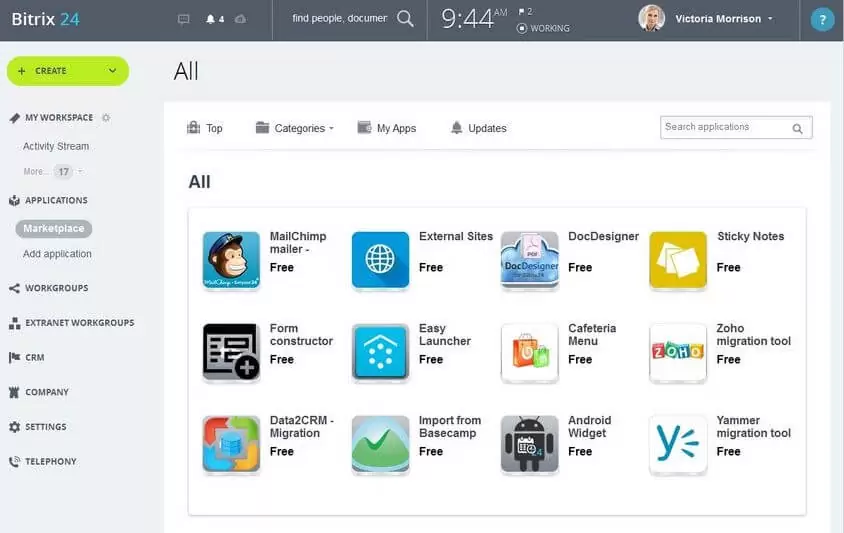Image resolution: width=844 pixels, height=533 pixels.
Task: Expand More items with 17 counter
Action: tap(53, 172)
